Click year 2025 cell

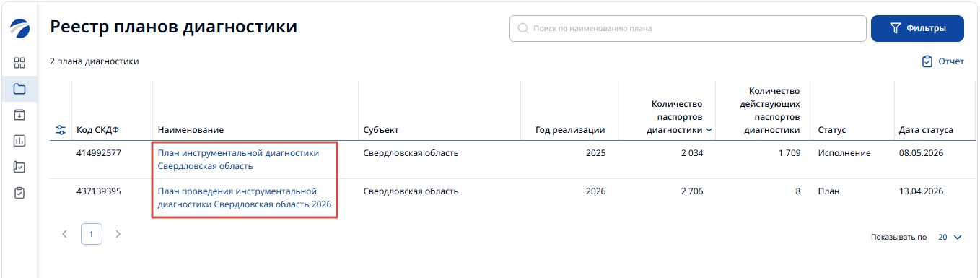tap(595, 153)
